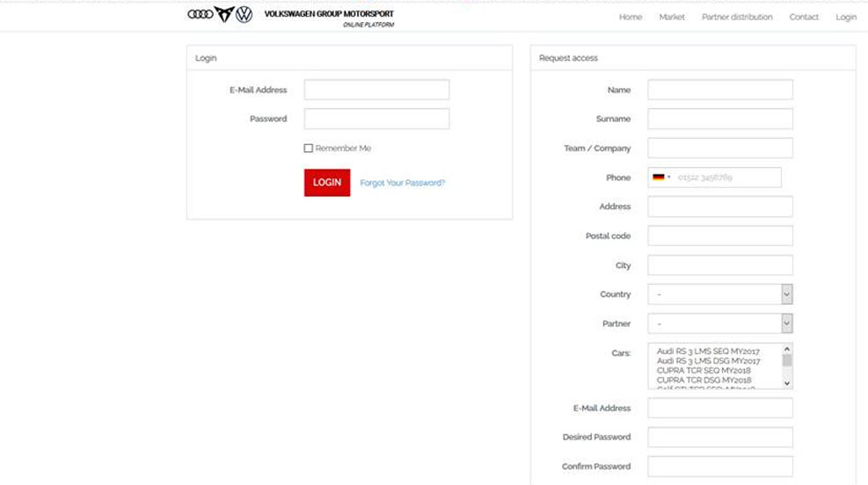Open Partner distribution nav item

[737, 18]
